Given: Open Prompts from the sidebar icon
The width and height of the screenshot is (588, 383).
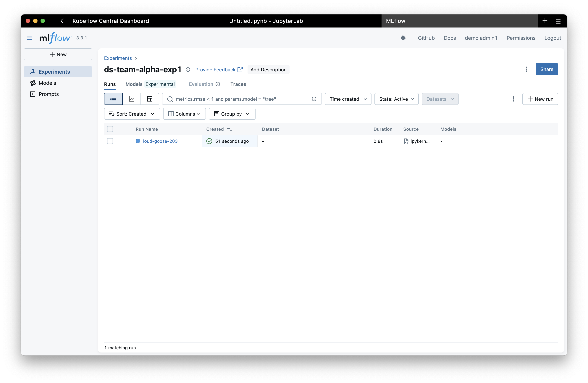Looking at the screenshot, I should click(x=33, y=94).
